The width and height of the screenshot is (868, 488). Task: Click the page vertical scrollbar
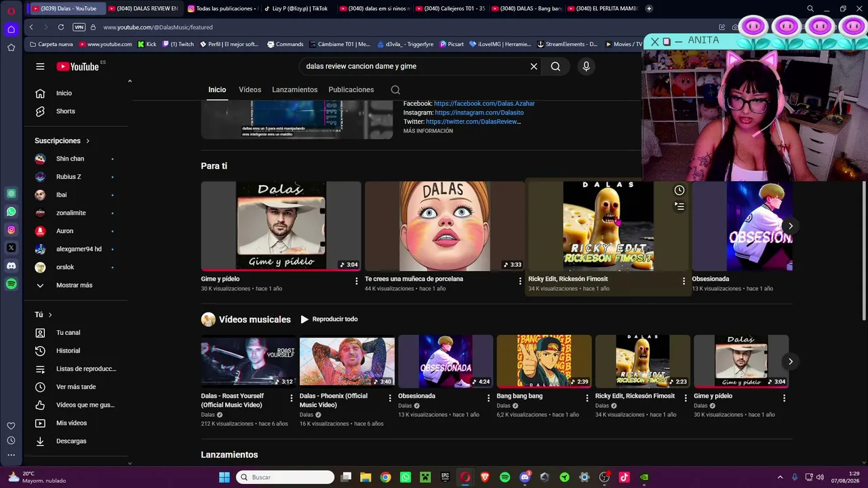point(863,251)
